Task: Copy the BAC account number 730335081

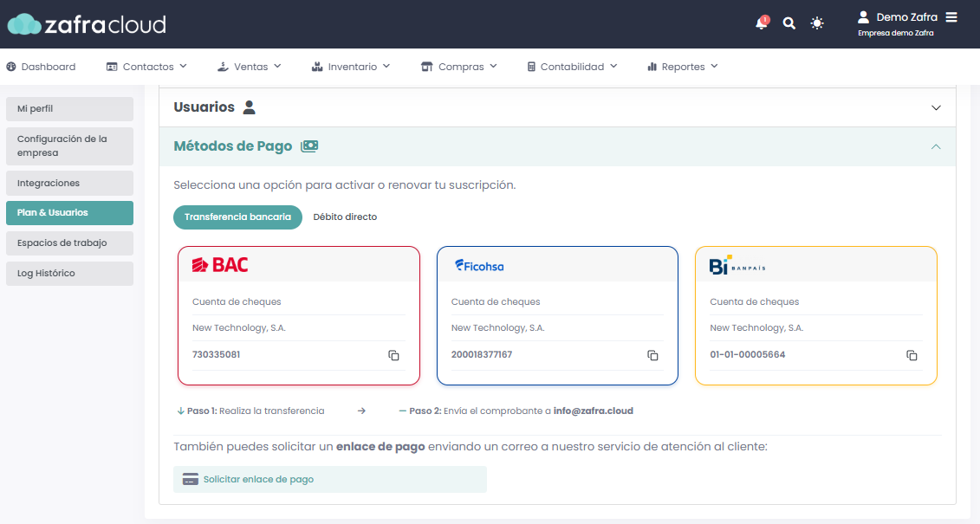Action: [x=393, y=355]
